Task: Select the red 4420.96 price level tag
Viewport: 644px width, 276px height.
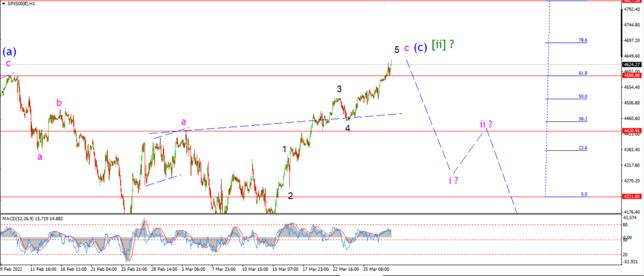Action: (631, 131)
